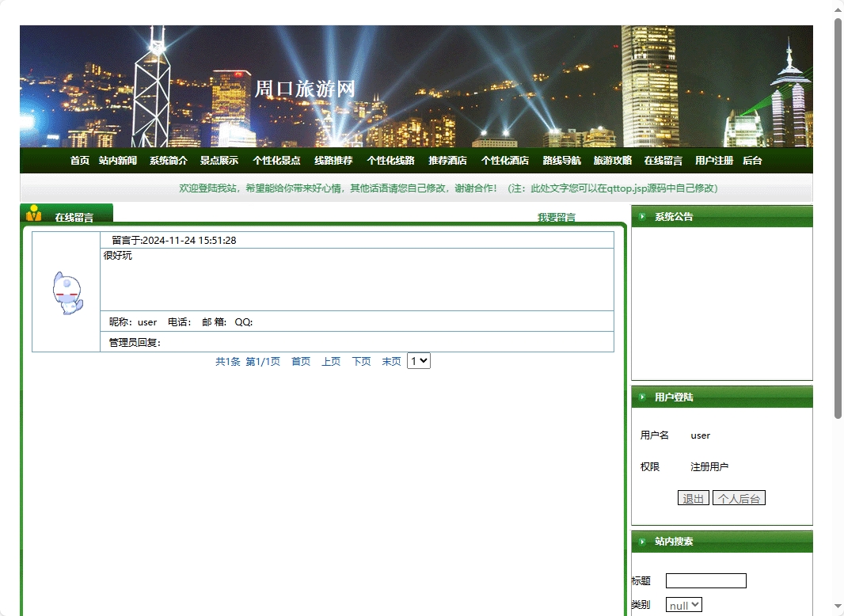Open 站内新闻 from the navigation menu

tap(117, 160)
